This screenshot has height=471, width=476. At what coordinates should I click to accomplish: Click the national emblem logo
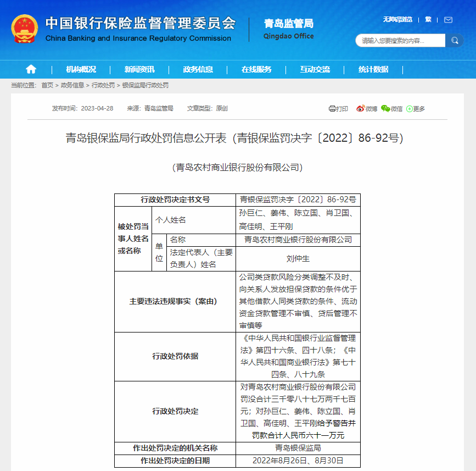coord(25,29)
